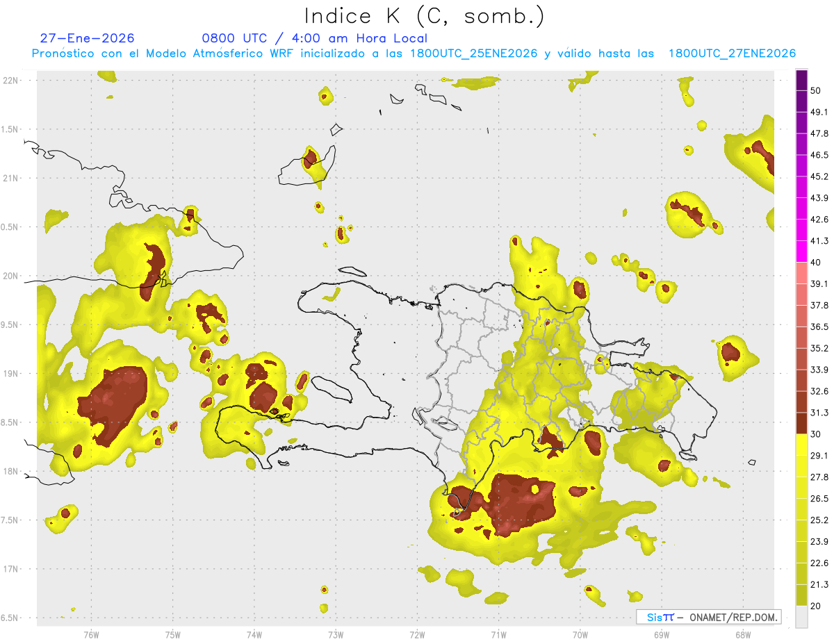Click the colorbar value '43.9'
This screenshot has height=644, width=834.
819,198
